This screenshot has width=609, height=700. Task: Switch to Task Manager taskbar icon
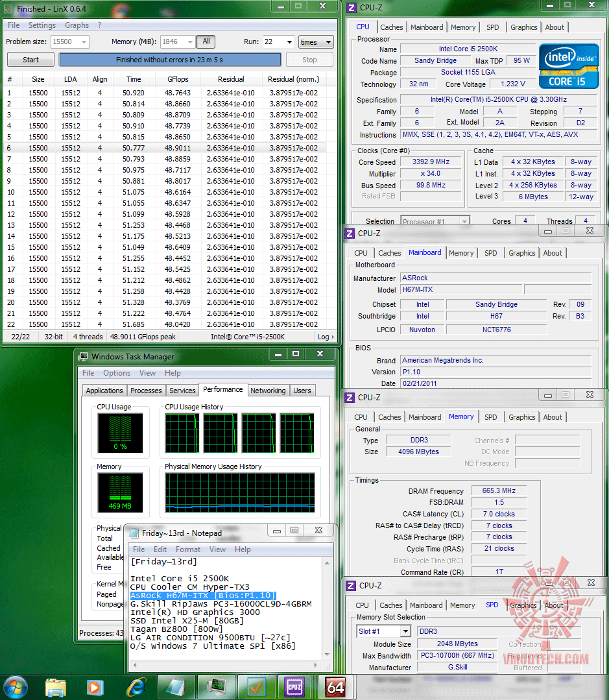(x=216, y=687)
